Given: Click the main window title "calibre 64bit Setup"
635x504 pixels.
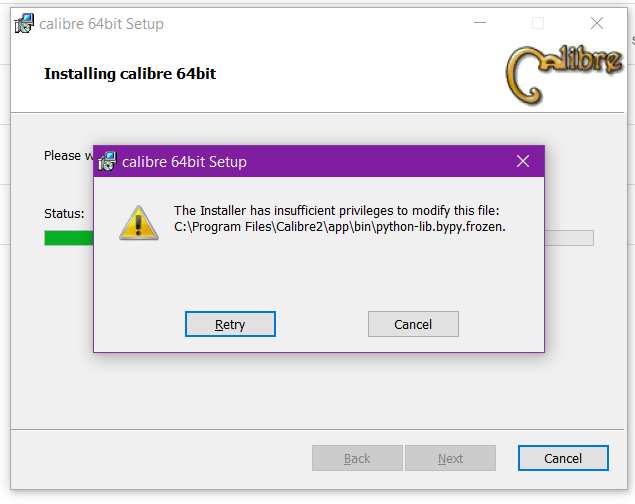Looking at the screenshot, I should coord(101,23).
